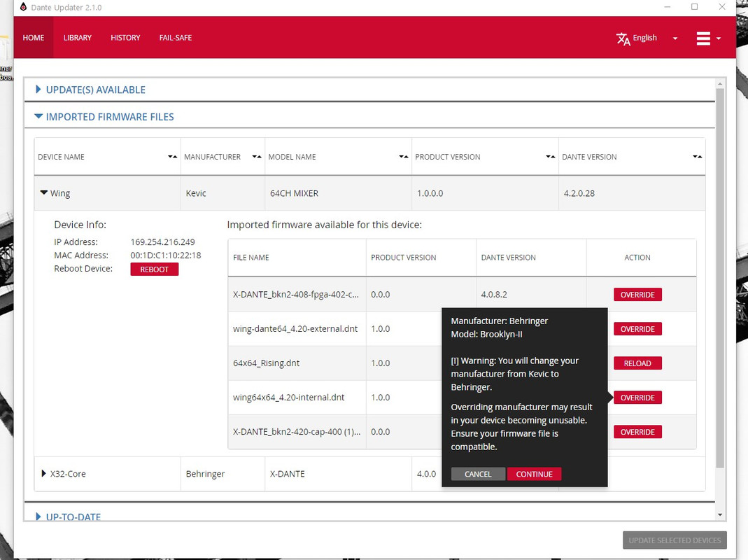The image size is (748, 560).
Task: Click file name wing-dante64_4.20-external.dnt
Action: [295, 328]
